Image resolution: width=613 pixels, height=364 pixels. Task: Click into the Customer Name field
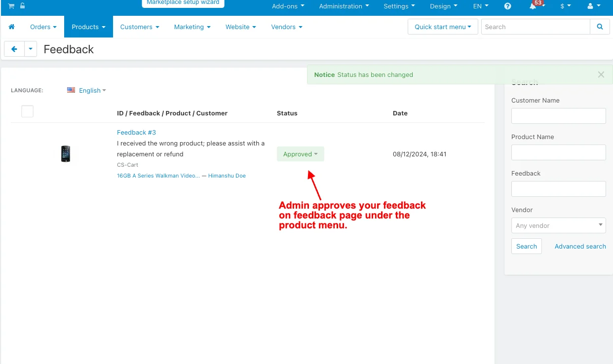(x=558, y=116)
